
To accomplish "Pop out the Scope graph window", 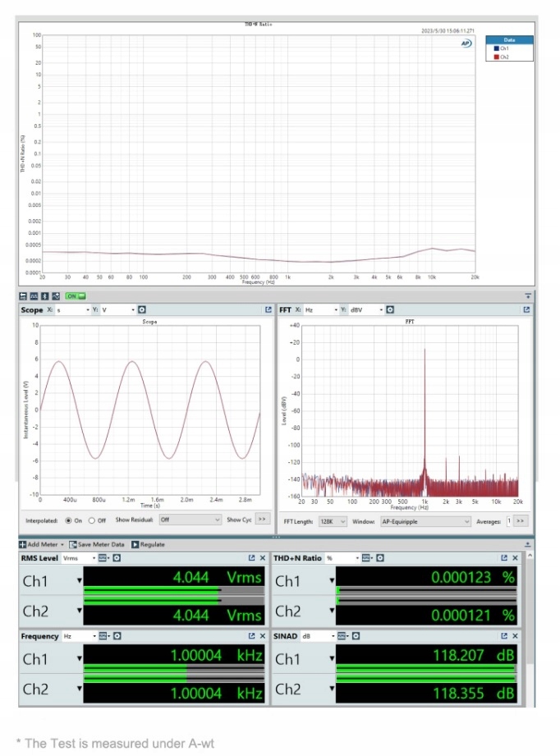I will [x=269, y=309].
